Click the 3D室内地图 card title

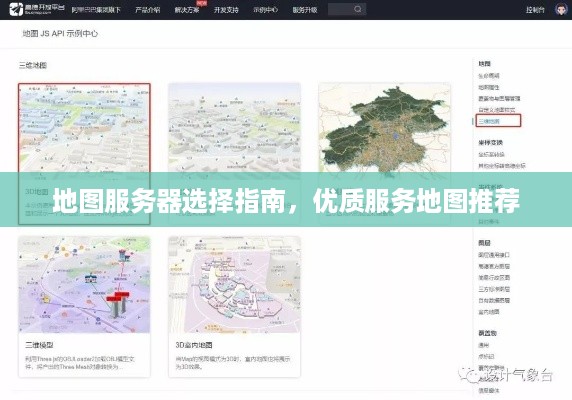coord(194,345)
